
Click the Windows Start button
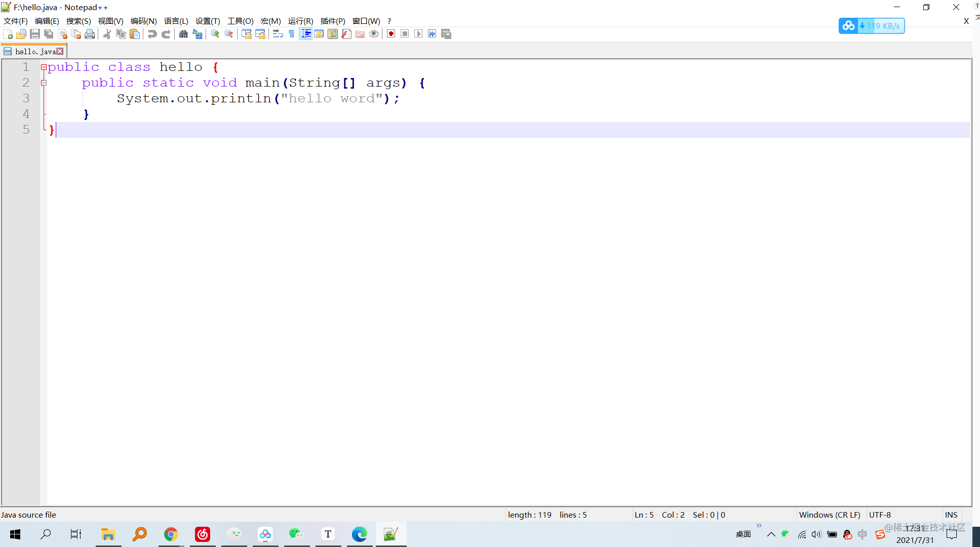[x=15, y=534]
